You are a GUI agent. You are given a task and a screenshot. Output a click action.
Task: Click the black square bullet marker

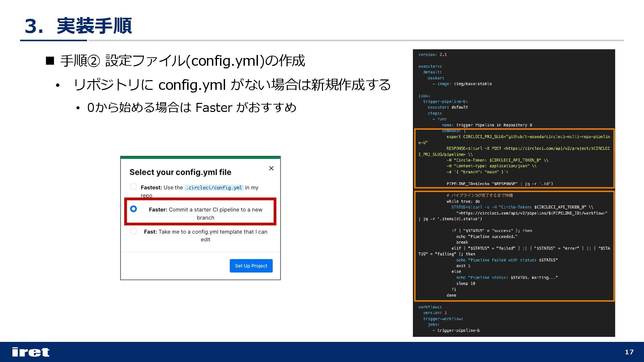click(50, 61)
